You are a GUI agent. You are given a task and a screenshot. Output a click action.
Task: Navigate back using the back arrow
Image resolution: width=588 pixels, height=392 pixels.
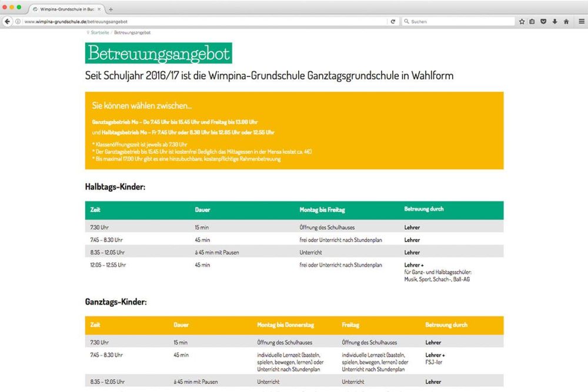pyautogui.click(x=6, y=21)
